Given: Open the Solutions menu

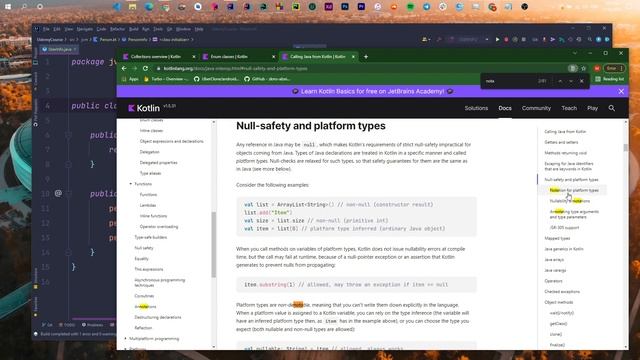Looking at the screenshot, I should click(x=476, y=108).
